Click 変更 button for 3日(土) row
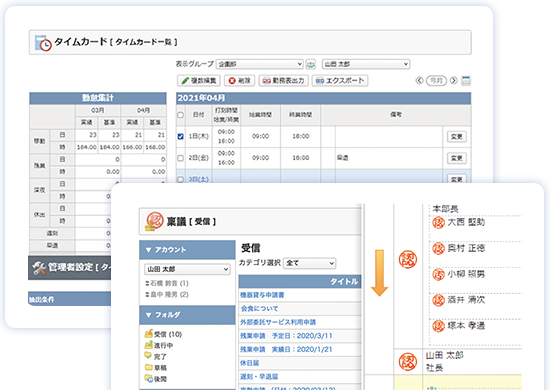The width and height of the screenshot is (550, 390). [x=456, y=179]
